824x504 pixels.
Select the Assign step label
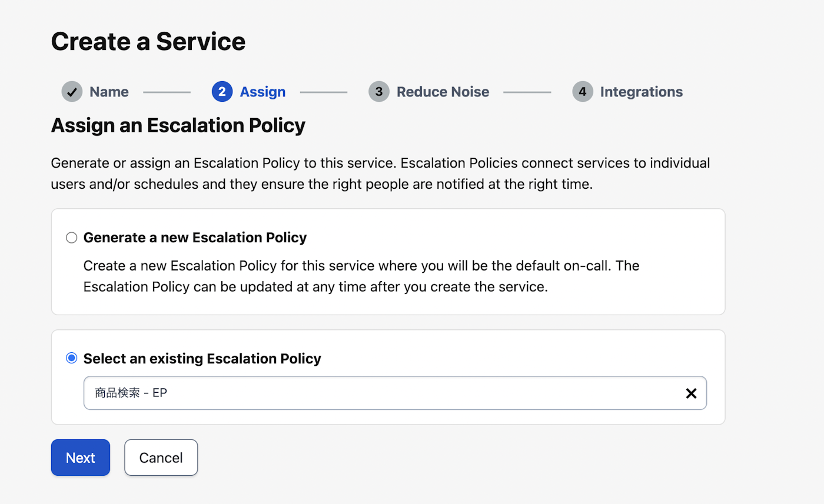263,92
